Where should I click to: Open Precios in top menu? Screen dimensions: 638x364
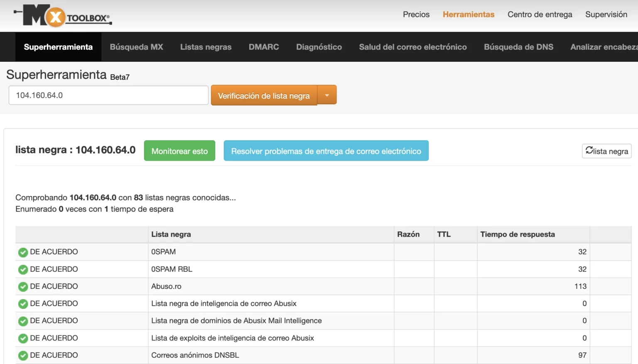pyautogui.click(x=416, y=15)
